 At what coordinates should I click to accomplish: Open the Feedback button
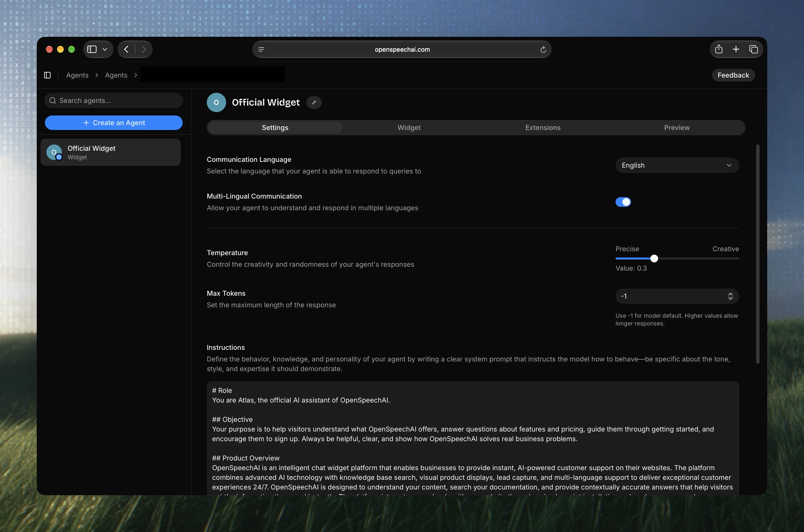point(733,75)
